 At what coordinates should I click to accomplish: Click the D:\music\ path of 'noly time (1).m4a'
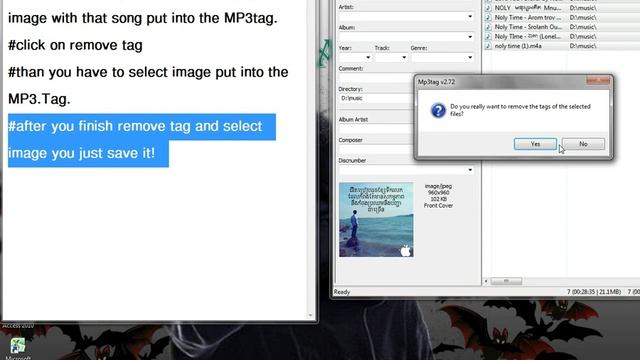[583, 46]
